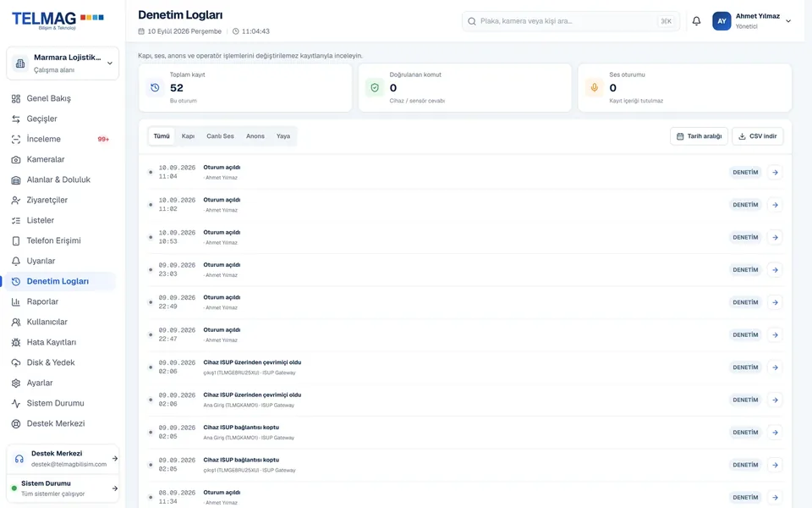
Task: Click the Destek Merkezi lifebuoy icon
Action: [16, 423]
